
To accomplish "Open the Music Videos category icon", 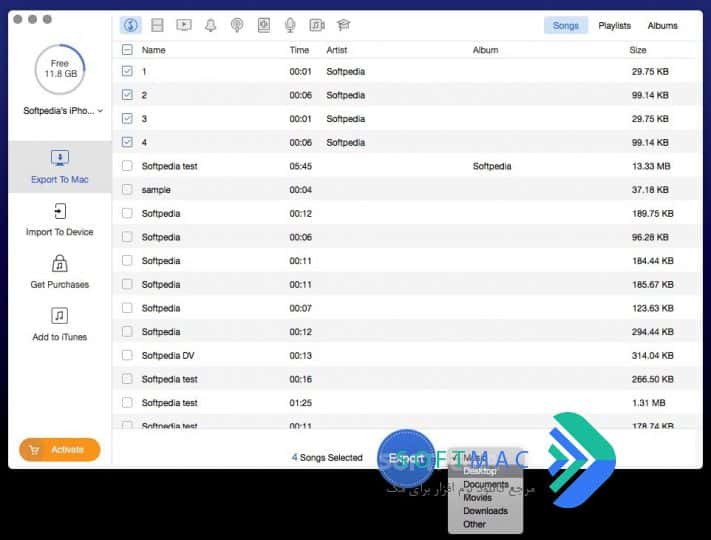I will pyautogui.click(x=317, y=25).
